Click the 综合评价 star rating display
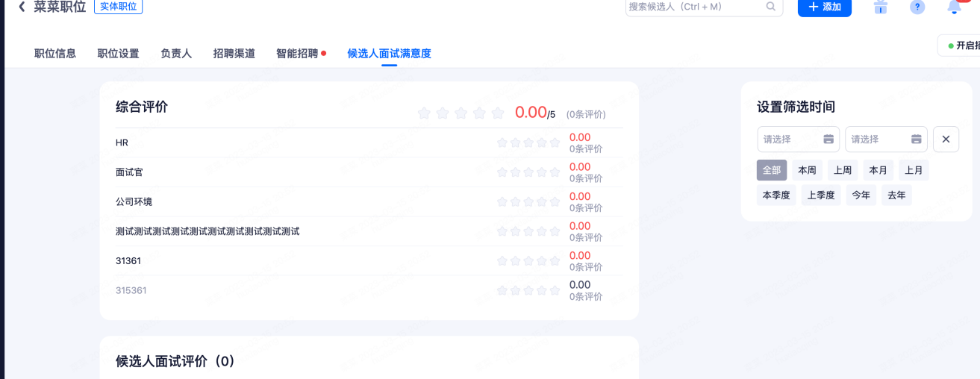The height and width of the screenshot is (379, 980). 461,113
